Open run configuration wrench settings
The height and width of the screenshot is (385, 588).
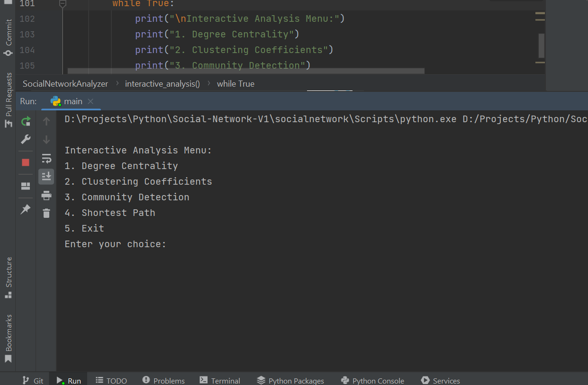(26, 139)
